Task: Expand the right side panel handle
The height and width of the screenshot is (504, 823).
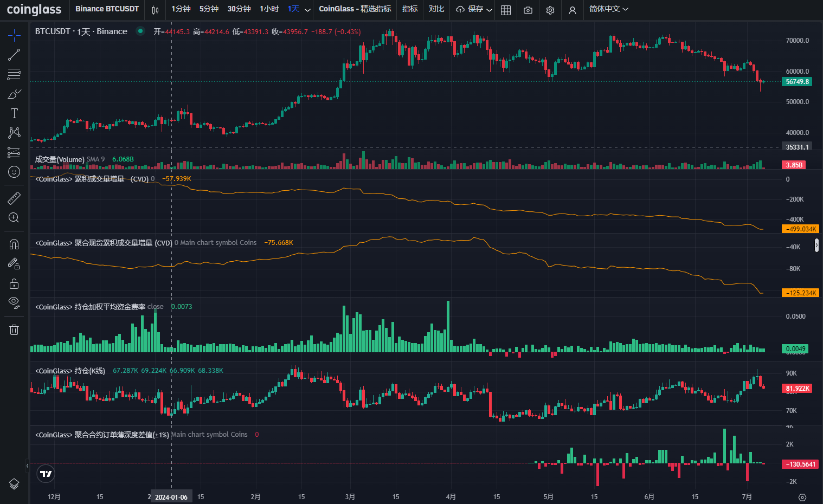Action: point(816,246)
